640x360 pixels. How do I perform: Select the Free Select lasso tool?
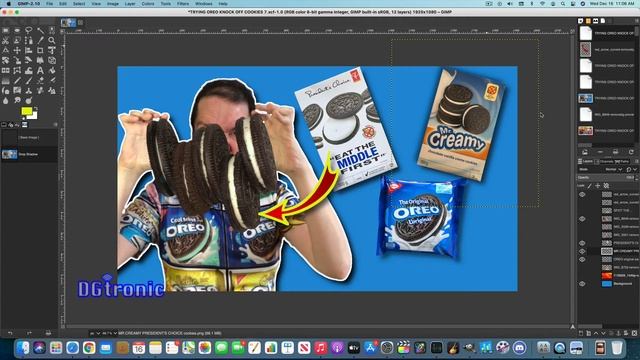29,30
